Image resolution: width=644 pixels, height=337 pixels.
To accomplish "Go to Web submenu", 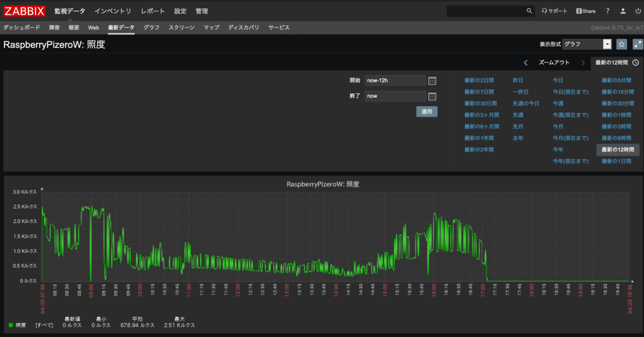I will coord(93,27).
